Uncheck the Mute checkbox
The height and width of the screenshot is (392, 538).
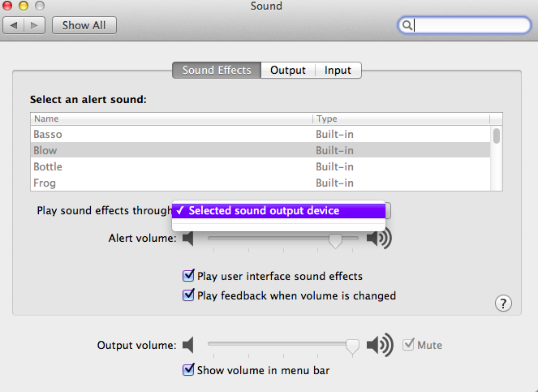click(x=409, y=345)
